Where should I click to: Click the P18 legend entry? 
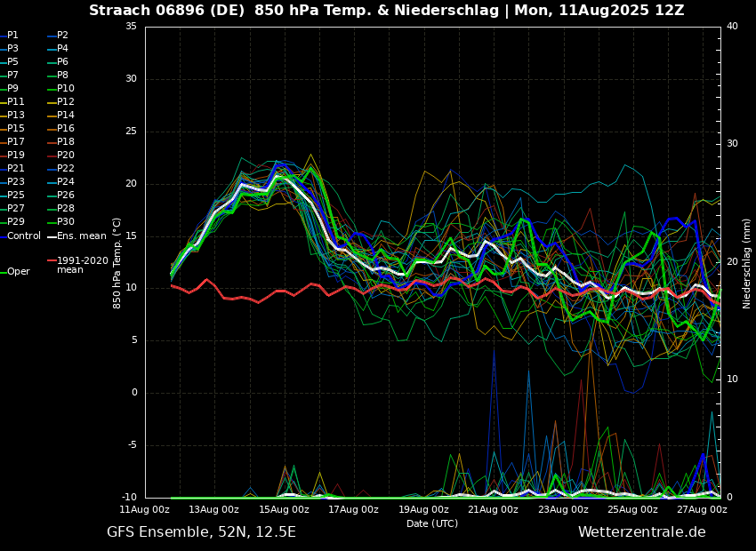point(66,142)
